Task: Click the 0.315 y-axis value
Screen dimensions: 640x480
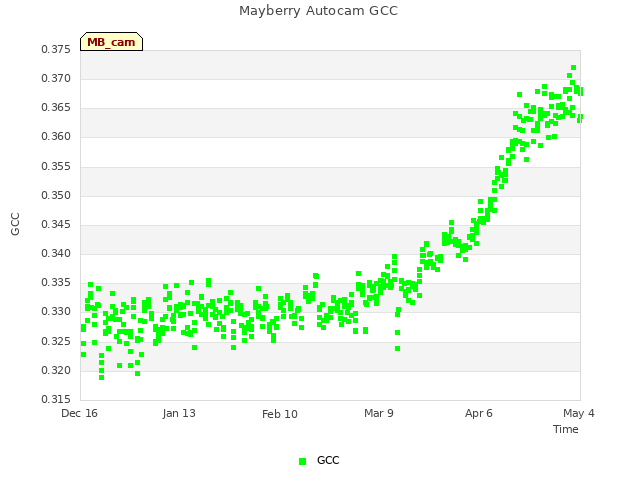Action: click(56, 399)
